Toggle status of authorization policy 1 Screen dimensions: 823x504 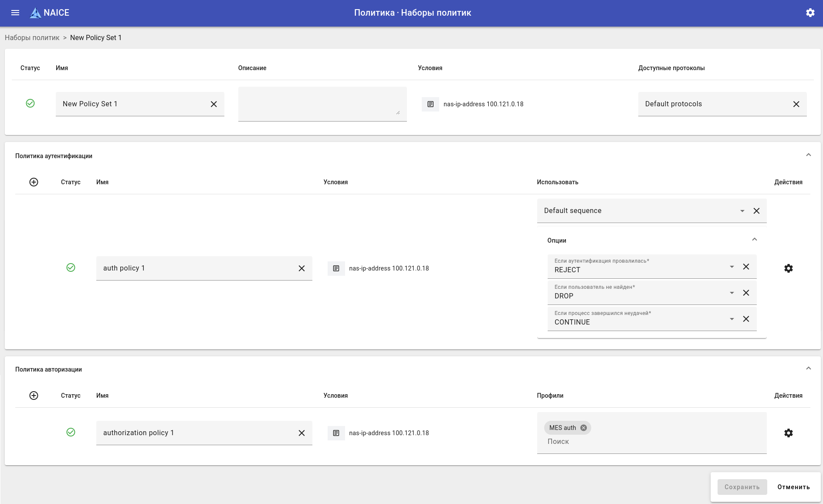pos(71,432)
